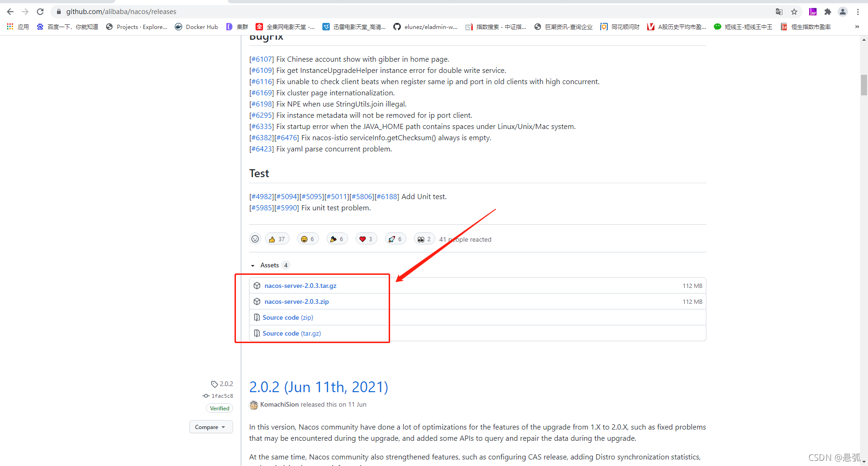Open the Google Translate page icon
The height and width of the screenshot is (466, 868).
pos(779,12)
